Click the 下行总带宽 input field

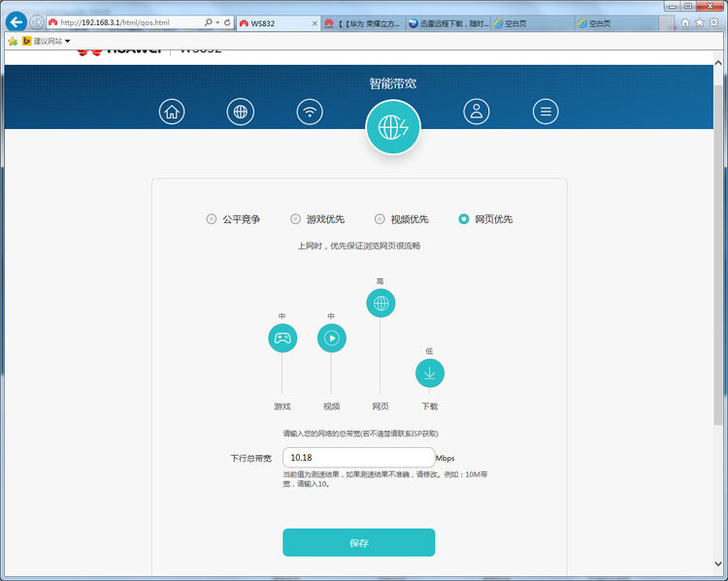tap(358, 458)
